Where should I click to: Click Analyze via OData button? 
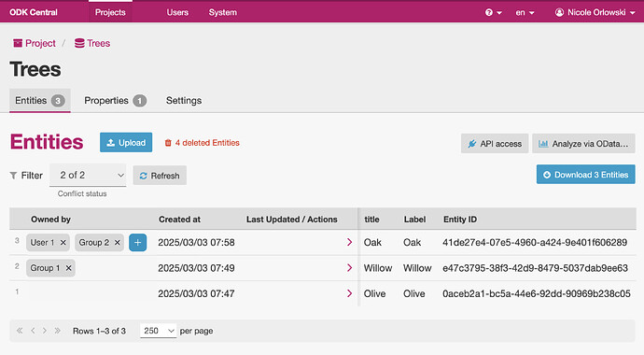(x=583, y=143)
